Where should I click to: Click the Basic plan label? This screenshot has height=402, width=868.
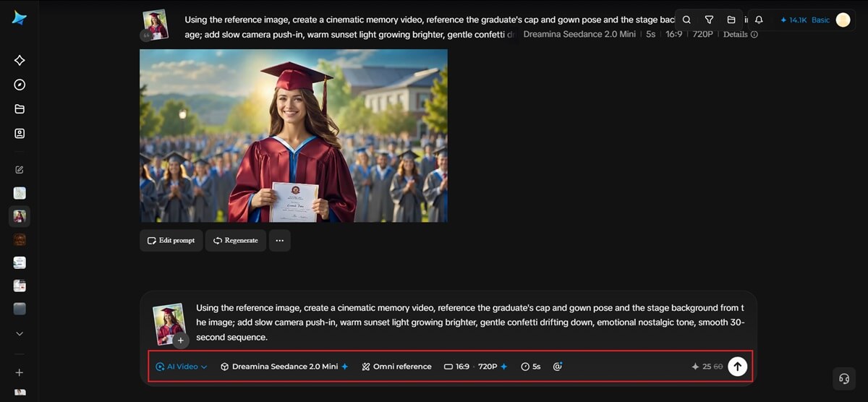tap(820, 20)
